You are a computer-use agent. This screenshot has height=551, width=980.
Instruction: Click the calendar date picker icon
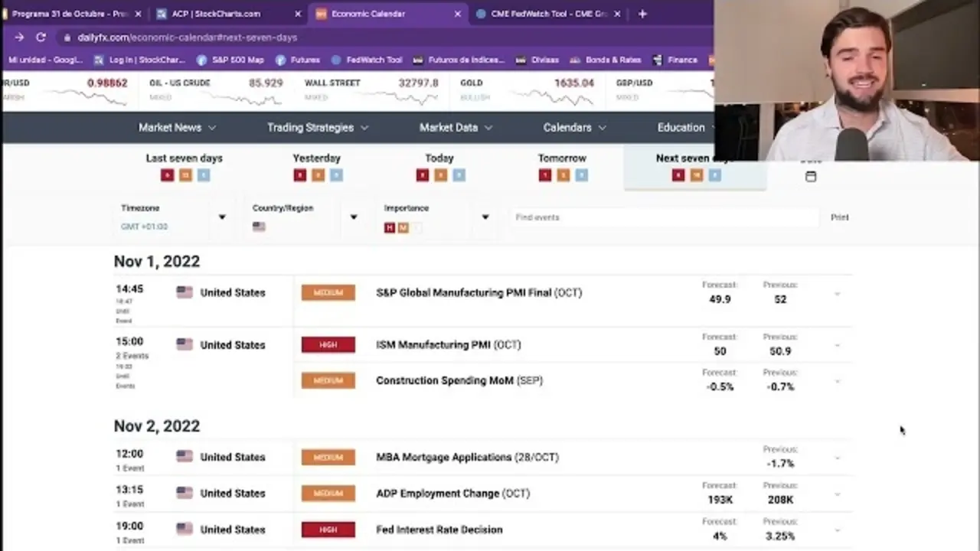(x=811, y=177)
